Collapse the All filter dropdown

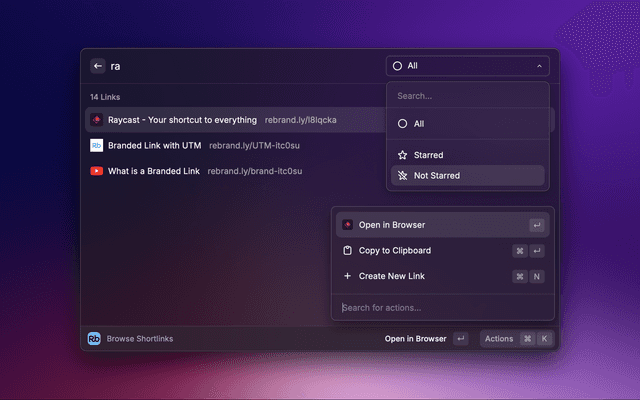(467, 66)
